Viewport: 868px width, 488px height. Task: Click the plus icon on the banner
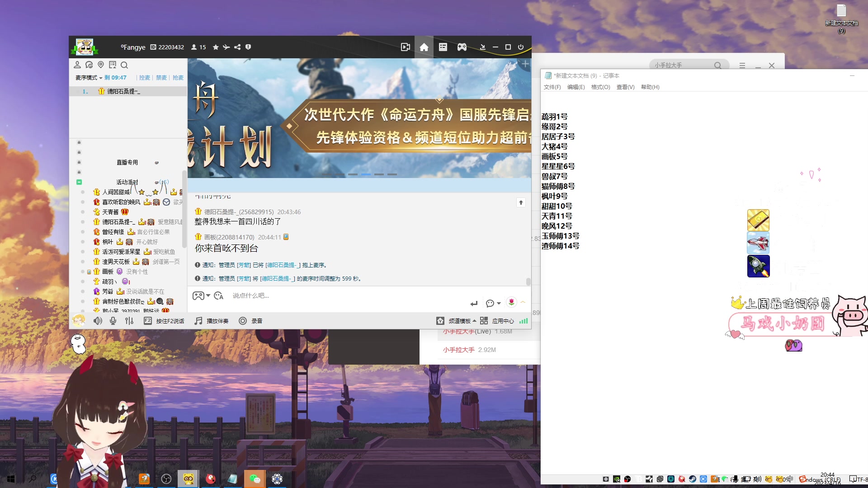pyautogui.click(x=525, y=64)
